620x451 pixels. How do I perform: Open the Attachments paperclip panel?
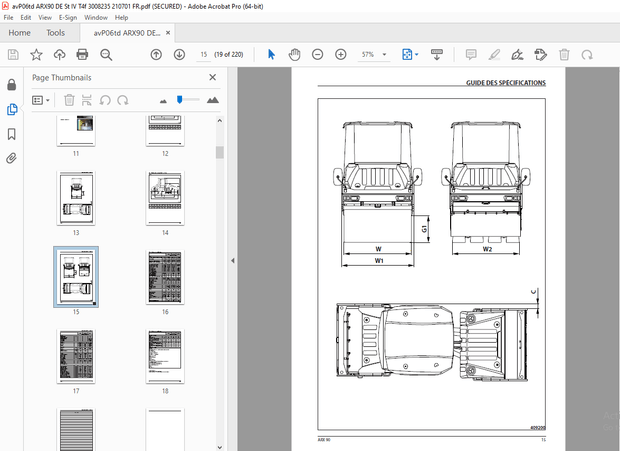[x=12, y=159]
